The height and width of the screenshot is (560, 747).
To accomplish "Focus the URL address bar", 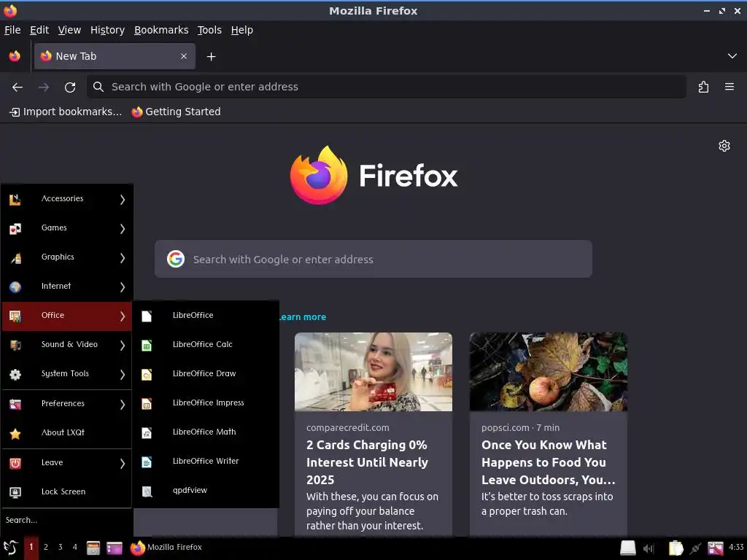I will pyautogui.click(x=387, y=87).
